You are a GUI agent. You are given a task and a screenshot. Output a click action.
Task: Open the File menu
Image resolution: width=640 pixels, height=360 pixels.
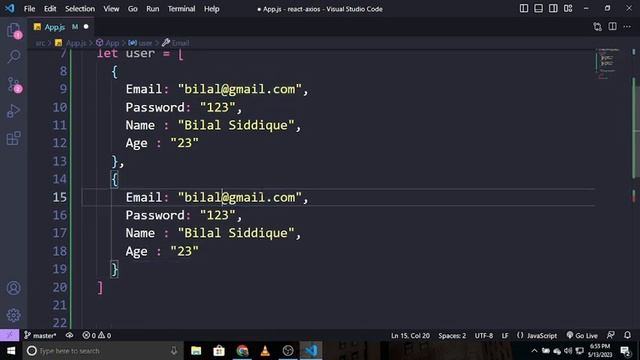tap(29, 9)
